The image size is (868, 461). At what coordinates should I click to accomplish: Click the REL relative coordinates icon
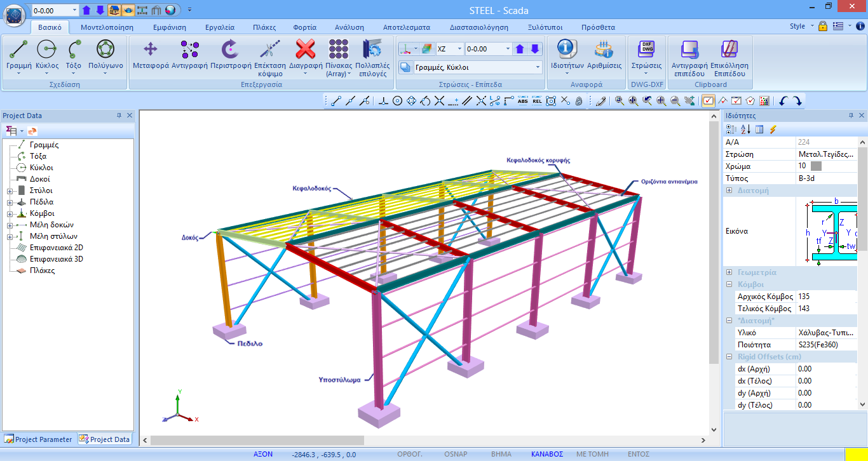[x=537, y=100]
